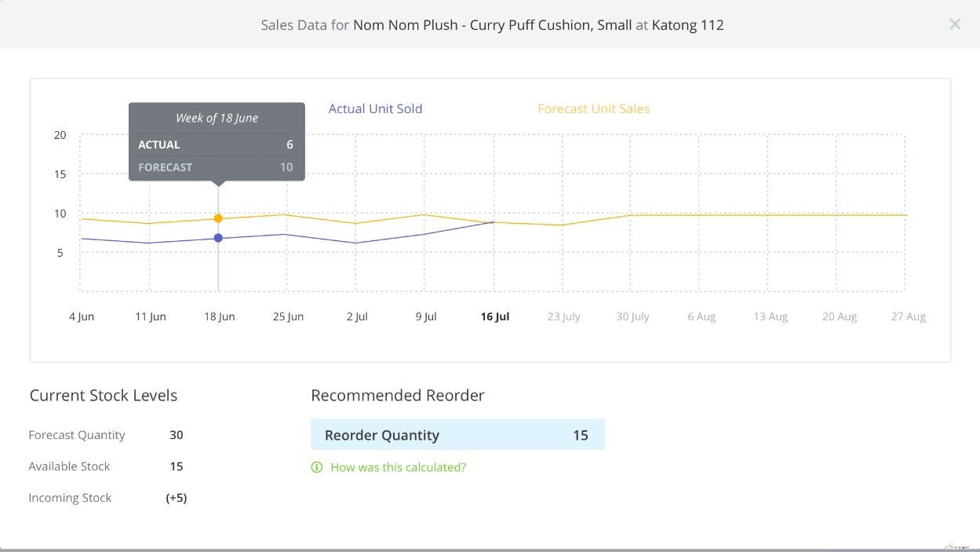The width and height of the screenshot is (980, 552).
Task: Toggle the highlighted Reorder Quantity row
Action: tap(458, 434)
